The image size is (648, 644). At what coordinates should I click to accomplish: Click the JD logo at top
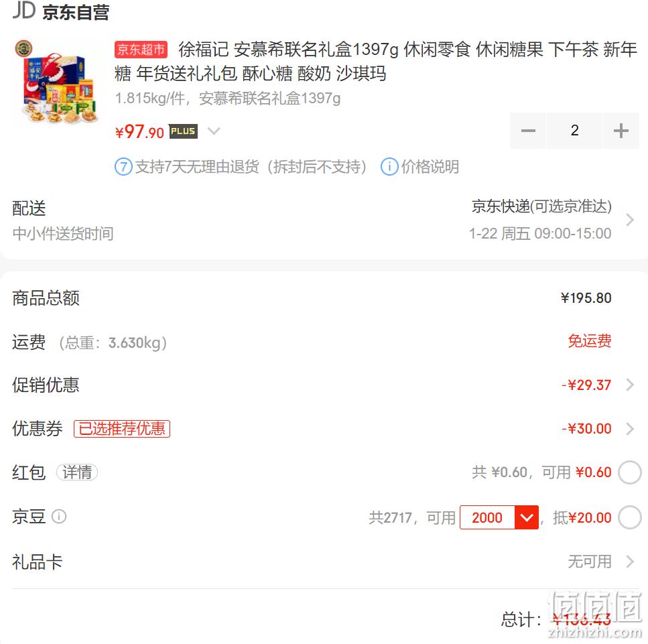[23, 10]
